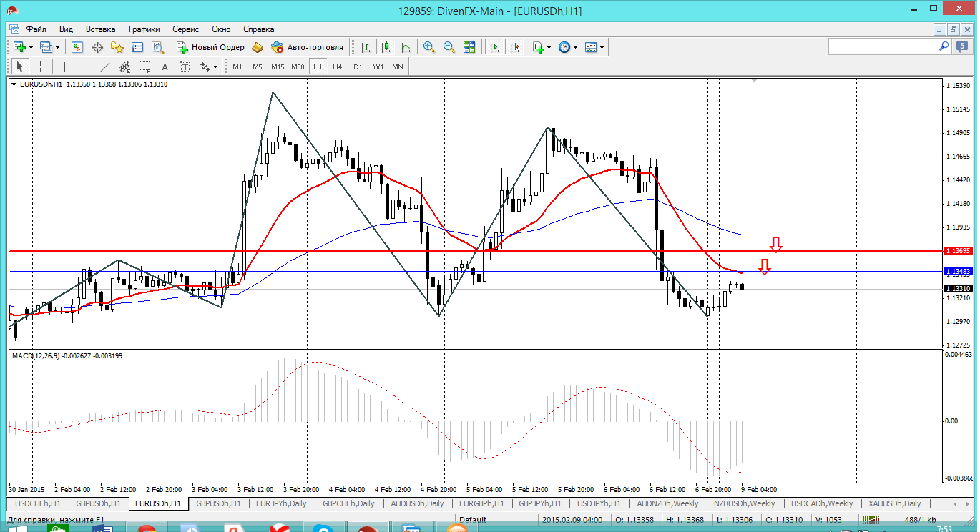This screenshot has width=980, height=532.
Task: Open the Файл menu
Action: click(36, 29)
